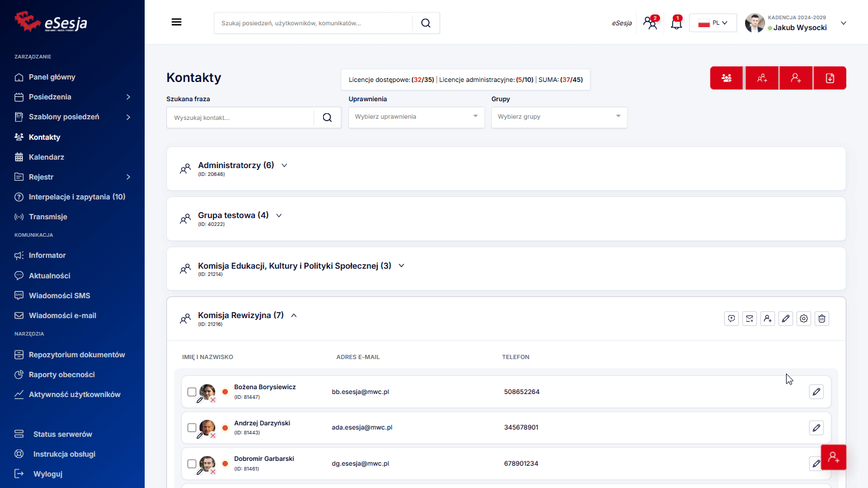Open the Uprawnienia permissions dropdown
The height and width of the screenshot is (488, 868).
point(416,117)
